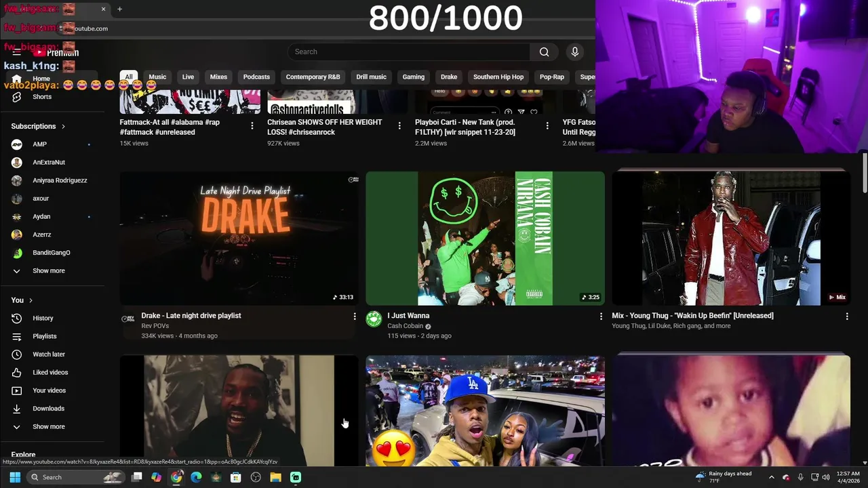Open new browser tab with plus
This screenshot has width=868, height=488.
[x=119, y=9]
